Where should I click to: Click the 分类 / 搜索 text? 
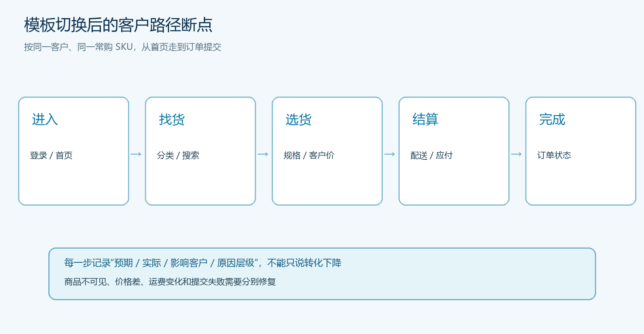point(178,155)
